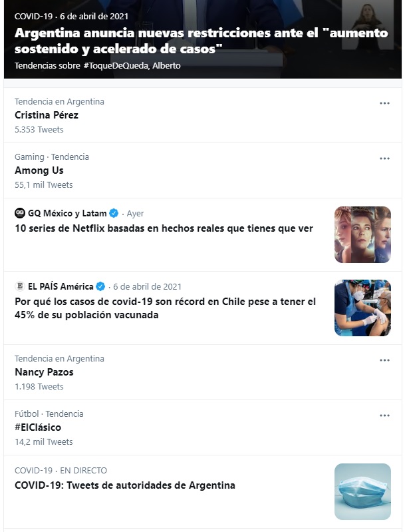Open more options for #ElClásico trend
This screenshot has width=405, height=532.
pyautogui.click(x=384, y=415)
